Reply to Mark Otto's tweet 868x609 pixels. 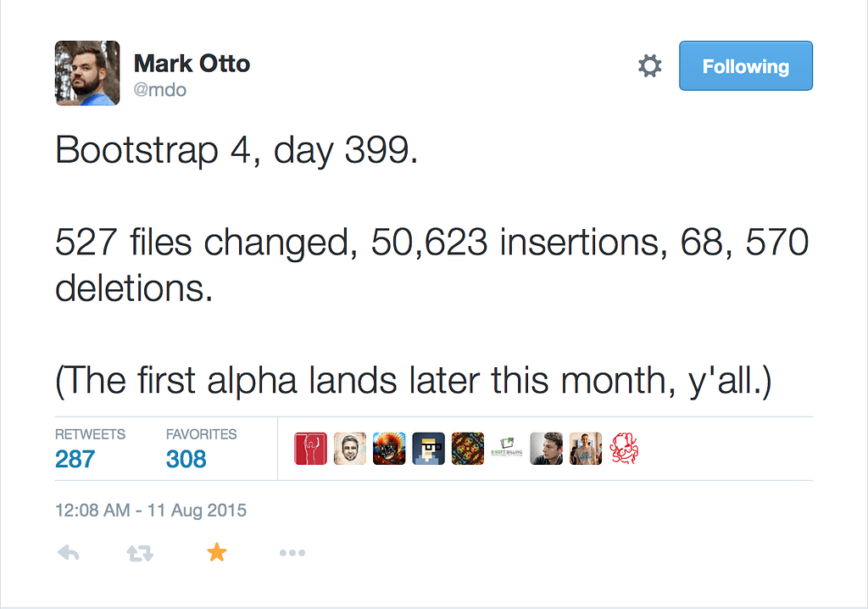69,554
